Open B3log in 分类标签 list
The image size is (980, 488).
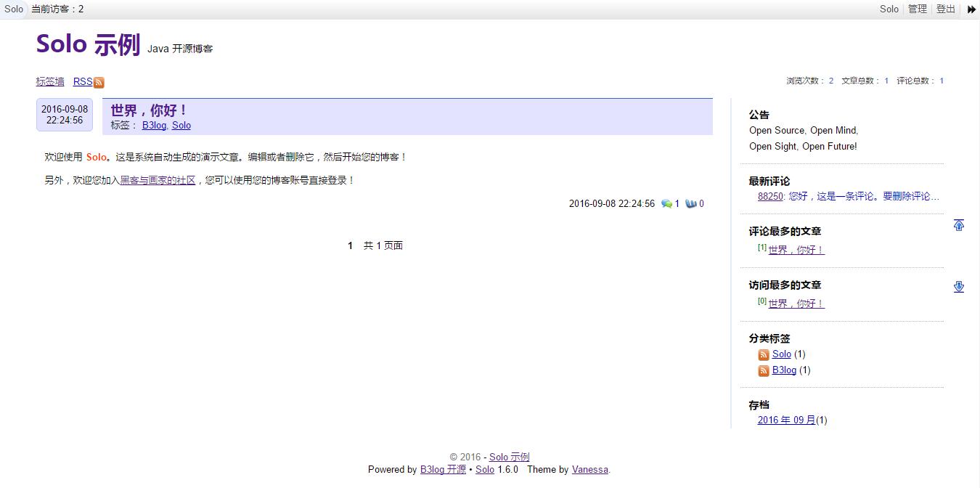(x=784, y=370)
